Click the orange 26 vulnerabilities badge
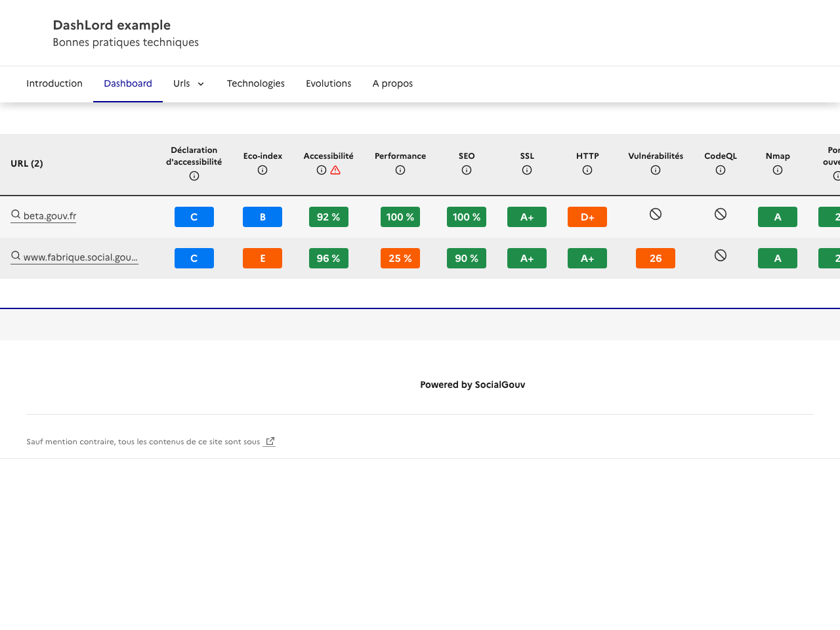The height and width of the screenshot is (630, 840). (x=656, y=259)
